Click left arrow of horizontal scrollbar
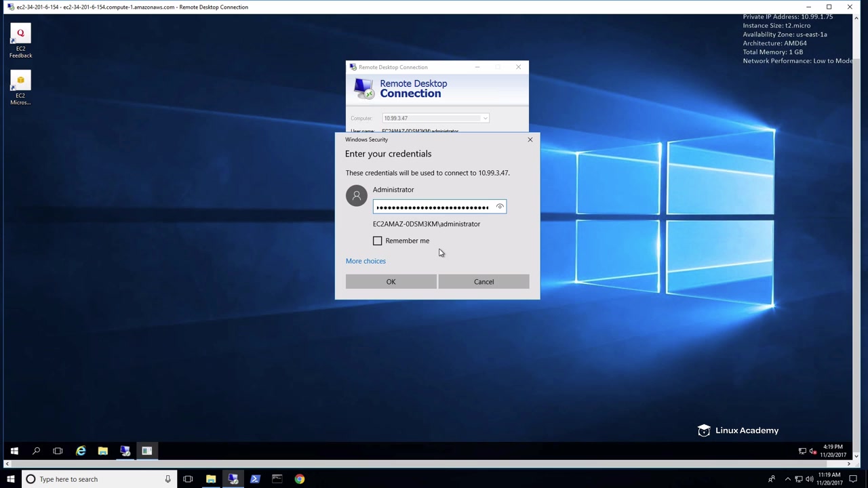 pos(7,464)
